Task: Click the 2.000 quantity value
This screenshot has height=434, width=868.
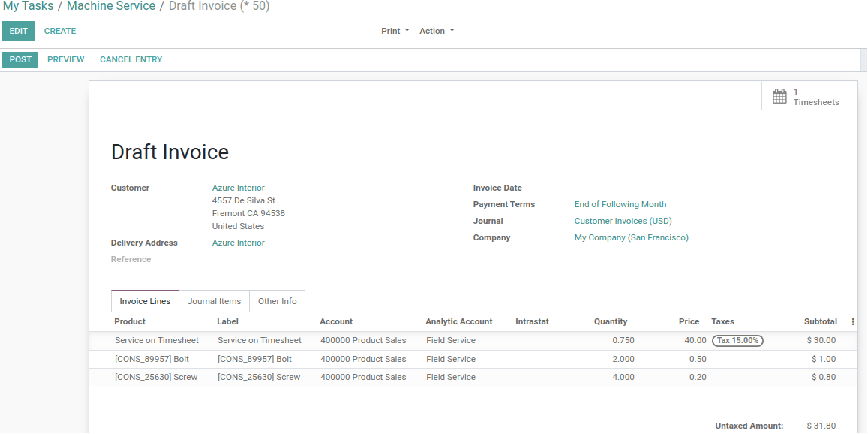Action: pyautogui.click(x=623, y=359)
